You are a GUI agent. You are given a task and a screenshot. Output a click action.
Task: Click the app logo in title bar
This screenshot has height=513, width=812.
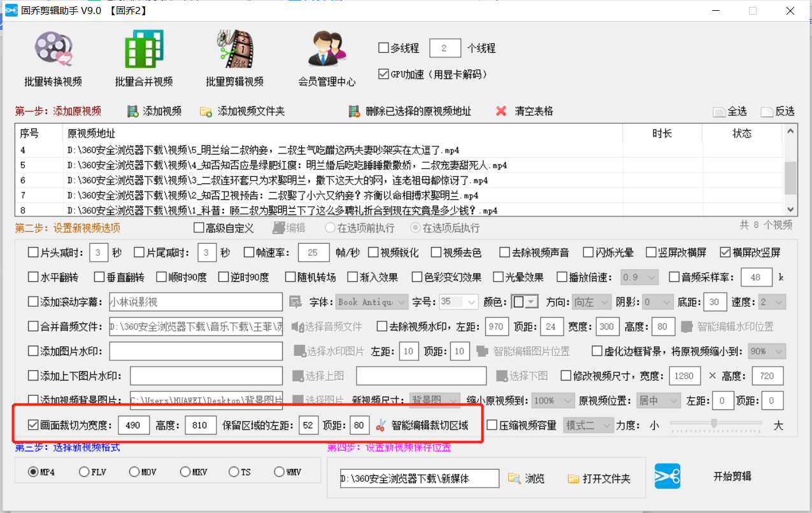click(11, 10)
